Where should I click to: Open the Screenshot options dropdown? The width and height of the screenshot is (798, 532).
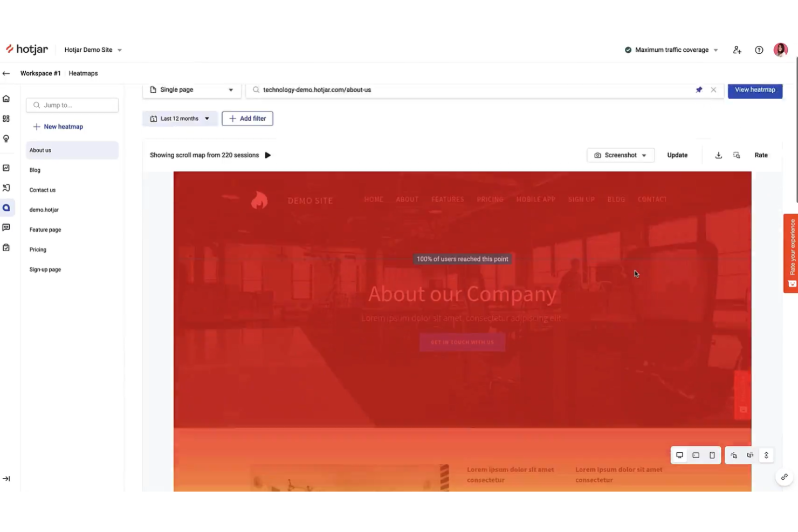coord(620,155)
